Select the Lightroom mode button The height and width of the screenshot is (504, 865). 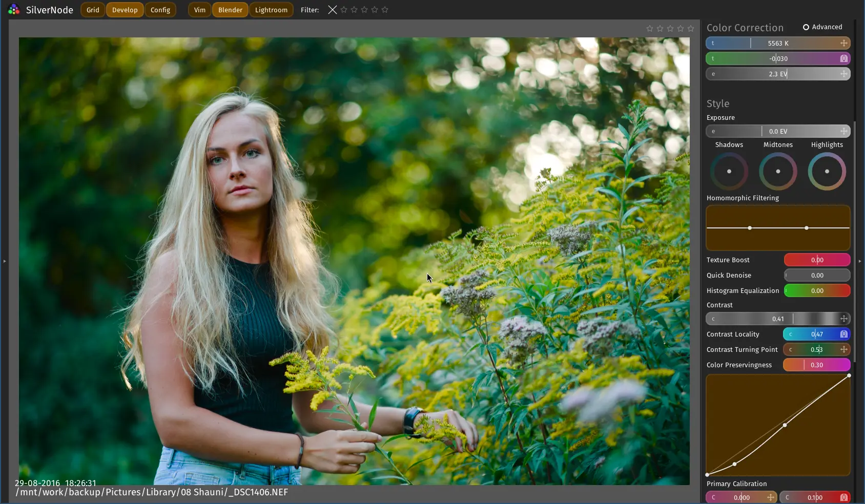coord(271,10)
